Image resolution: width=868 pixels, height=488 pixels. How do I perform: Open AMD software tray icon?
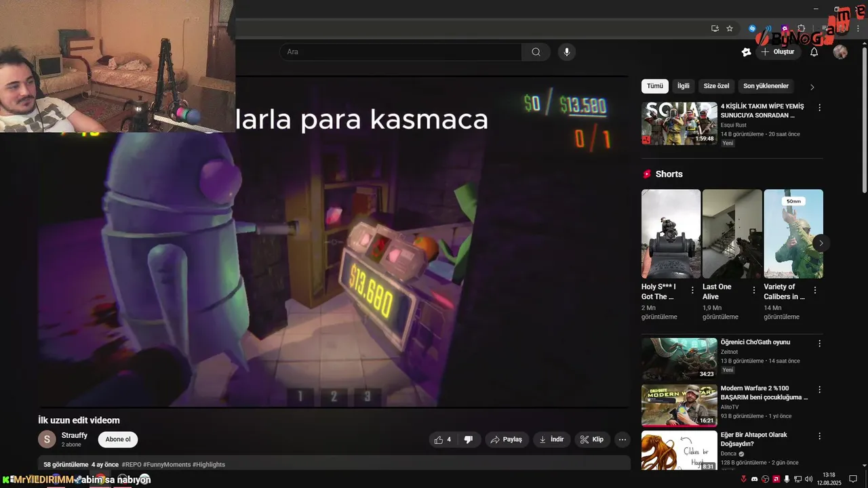pos(776,479)
